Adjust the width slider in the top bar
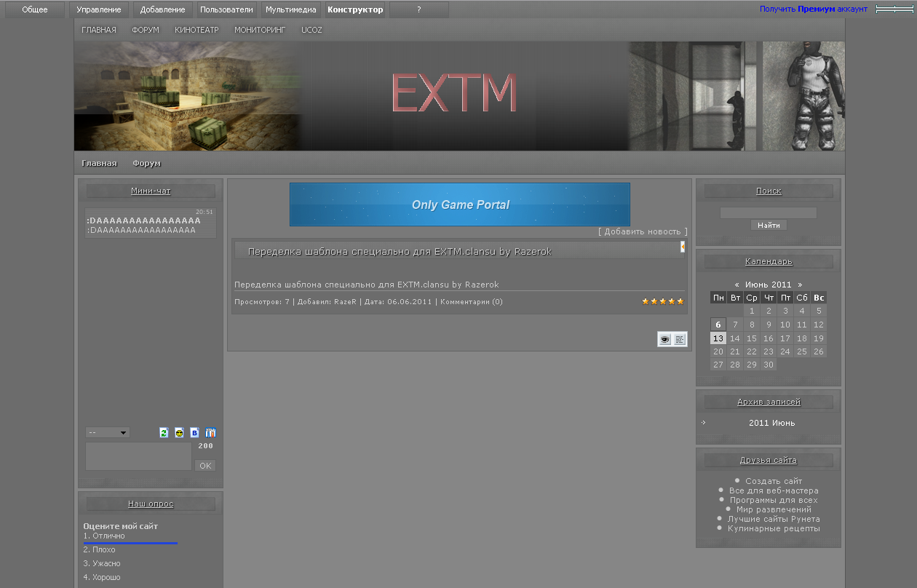This screenshot has width=917, height=588. point(894,9)
